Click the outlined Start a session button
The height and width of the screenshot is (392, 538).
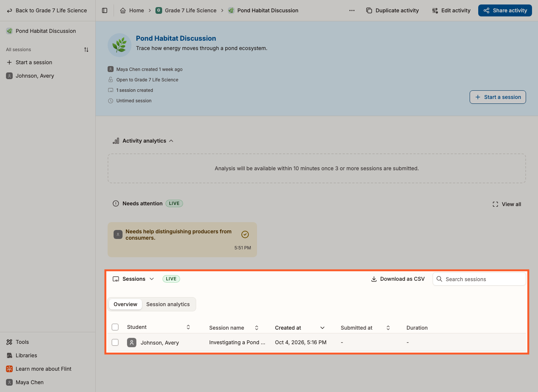(498, 97)
